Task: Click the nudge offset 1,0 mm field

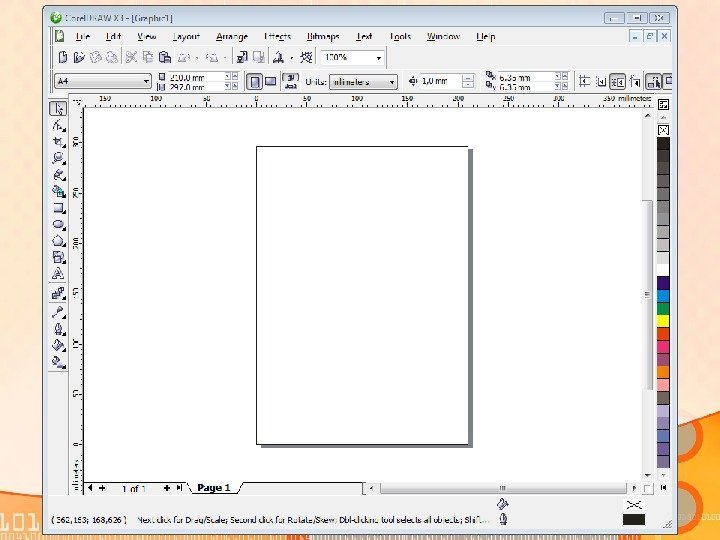Action: [x=441, y=81]
